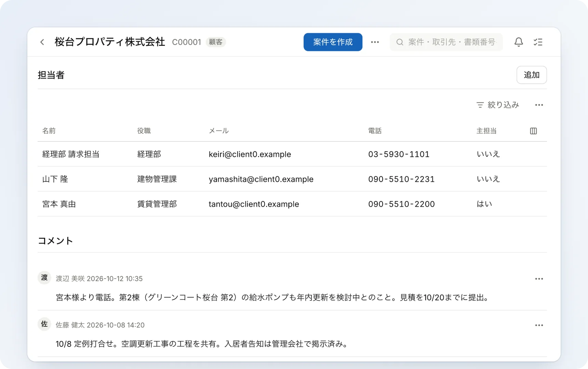Select contact 山下 隆
This screenshot has height=369, width=588.
click(55, 179)
